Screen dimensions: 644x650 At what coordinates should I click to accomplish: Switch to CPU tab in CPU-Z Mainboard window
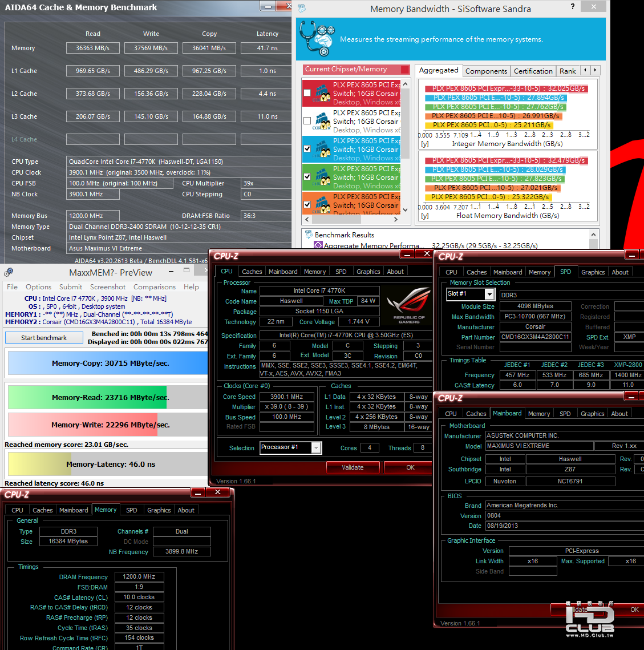[x=451, y=414]
